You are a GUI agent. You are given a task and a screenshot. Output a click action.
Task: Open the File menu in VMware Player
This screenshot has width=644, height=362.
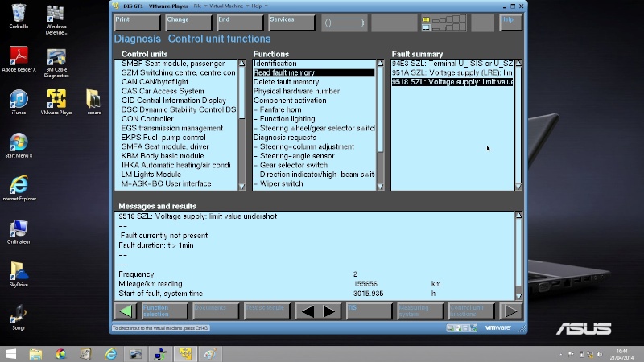(199, 6)
